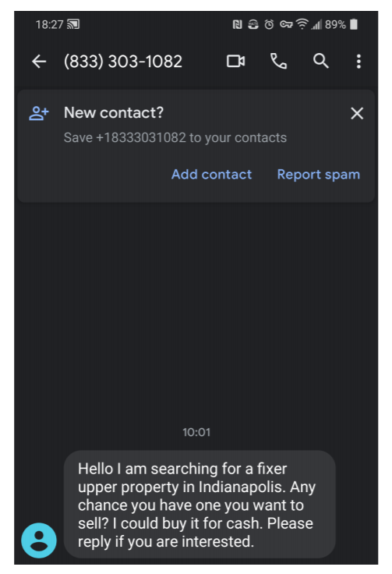The width and height of the screenshot is (392, 574).
Task: Tap the 10:01 message timestamp
Action: [x=196, y=432]
